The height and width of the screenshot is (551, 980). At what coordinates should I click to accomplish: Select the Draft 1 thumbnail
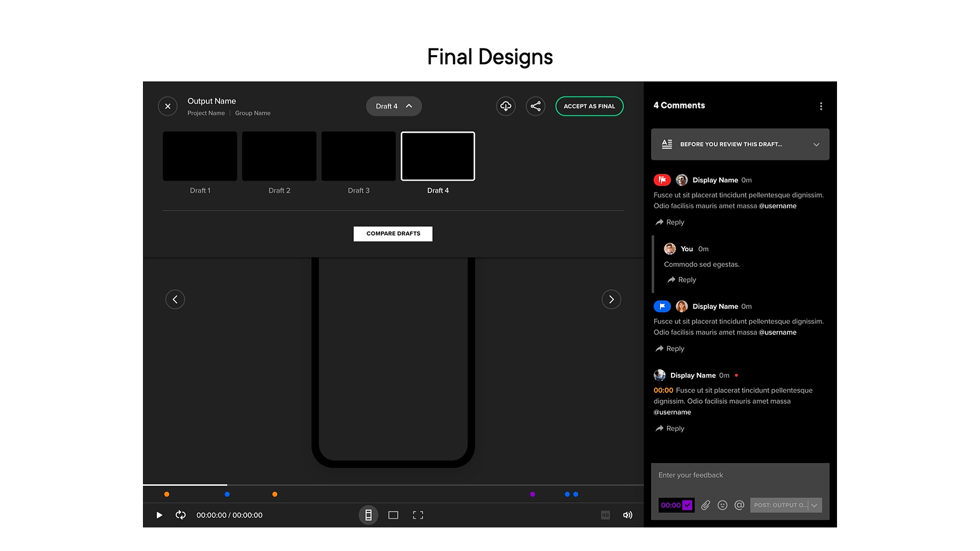click(x=200, y=156)
